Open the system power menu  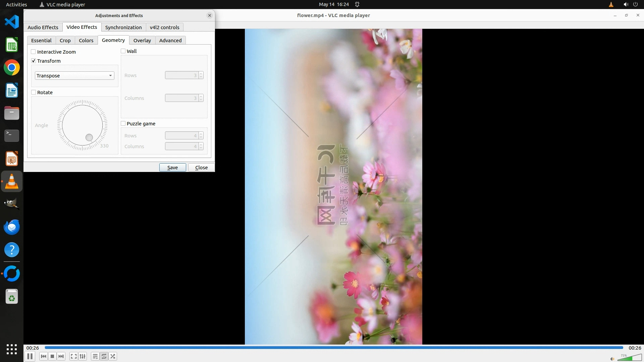click(635, 4)
